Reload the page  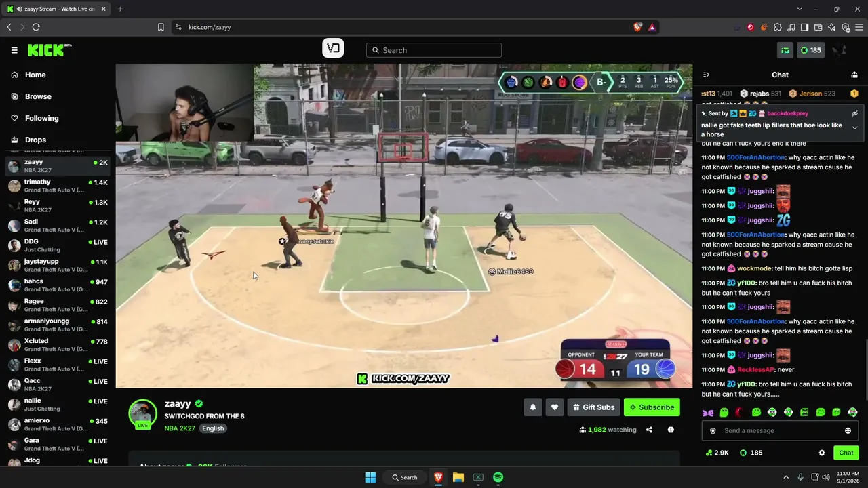36,27
